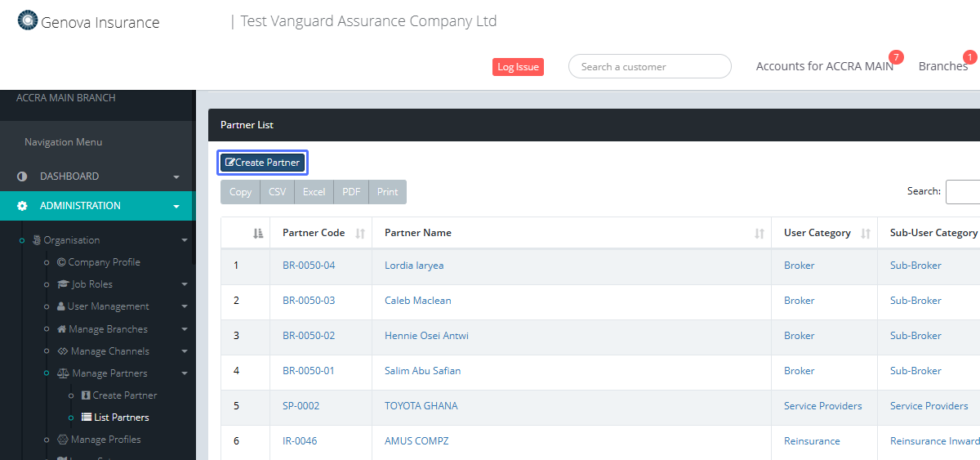The image size is (980, 460).
Task: Click the Branches notification badge showing 1
Action: 969,57
